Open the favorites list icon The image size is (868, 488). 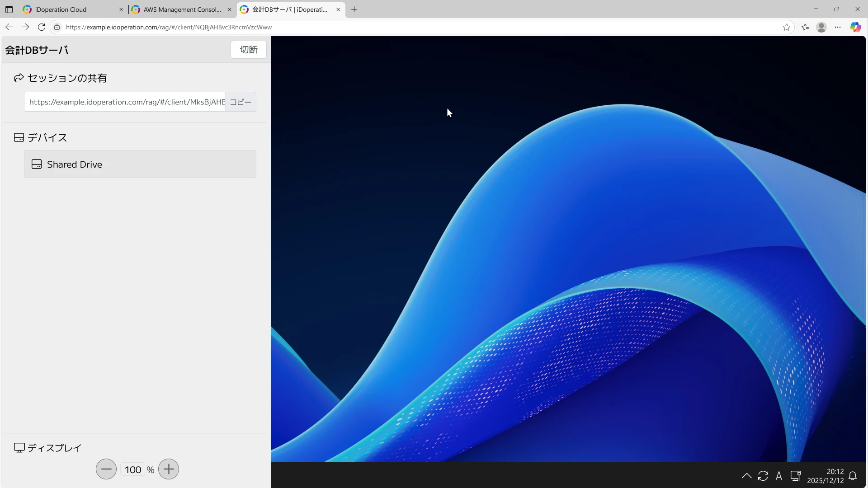[x=805, y=27]
